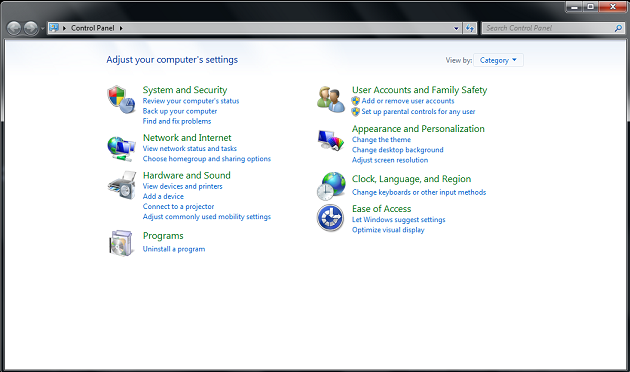Expand the arrow before Control Panel breadcrumb
This screenshot has height=372, width=630.
(64, 28)
